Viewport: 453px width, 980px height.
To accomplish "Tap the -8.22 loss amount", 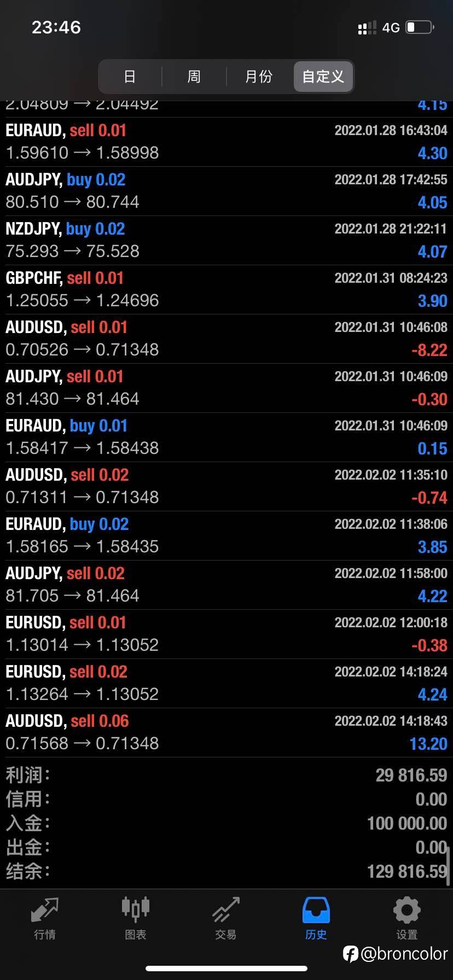I will click(429, 350).
